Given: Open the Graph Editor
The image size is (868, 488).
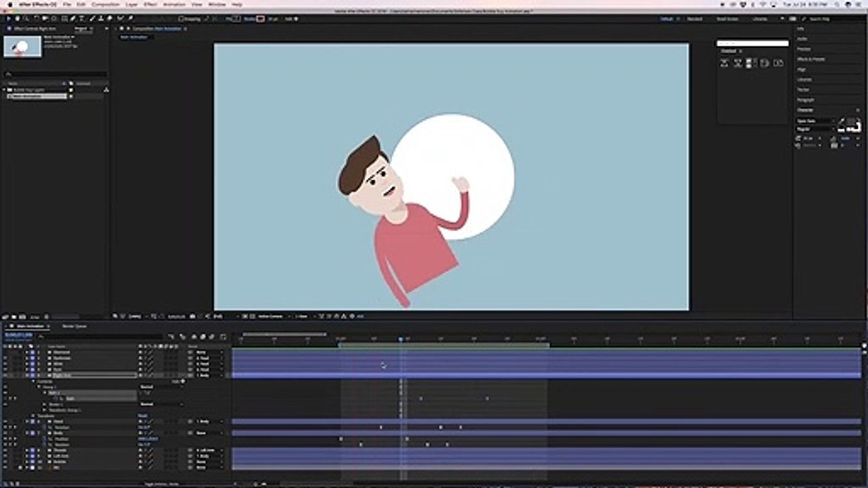Looking at the screenshot, I should (x=224, y=336).
